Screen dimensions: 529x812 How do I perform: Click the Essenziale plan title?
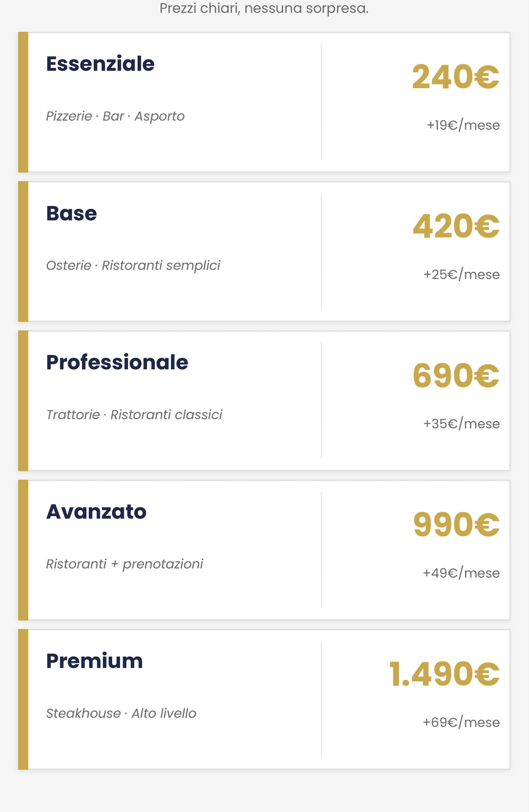(100, 64)
